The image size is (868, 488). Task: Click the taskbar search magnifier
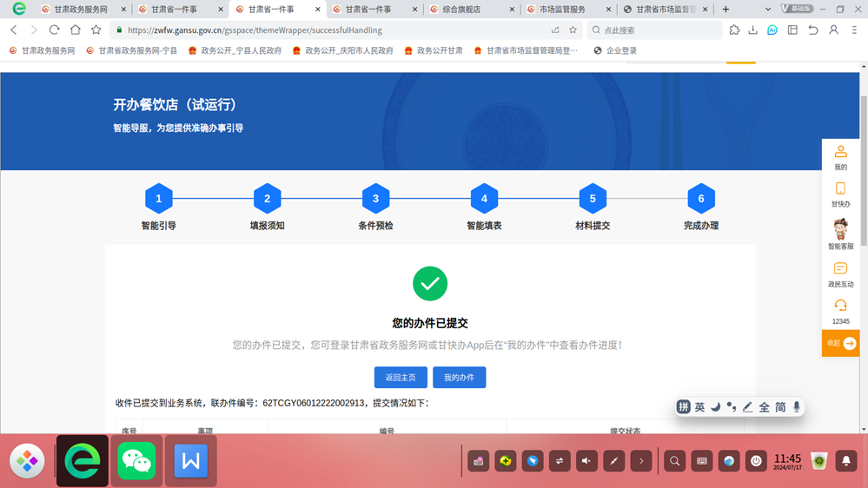tap(675, 461)
